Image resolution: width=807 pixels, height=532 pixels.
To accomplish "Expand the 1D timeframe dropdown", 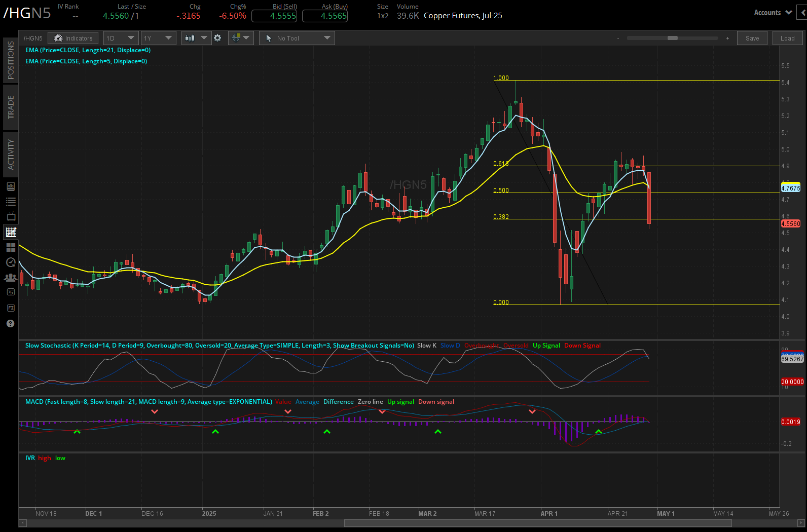I will coord(121,38).
